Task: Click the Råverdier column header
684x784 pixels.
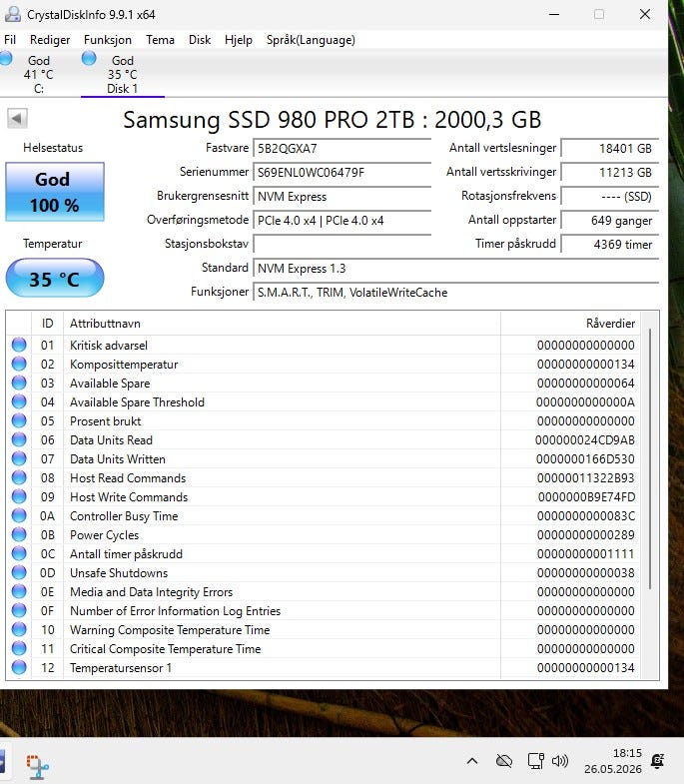Action: 570,324
